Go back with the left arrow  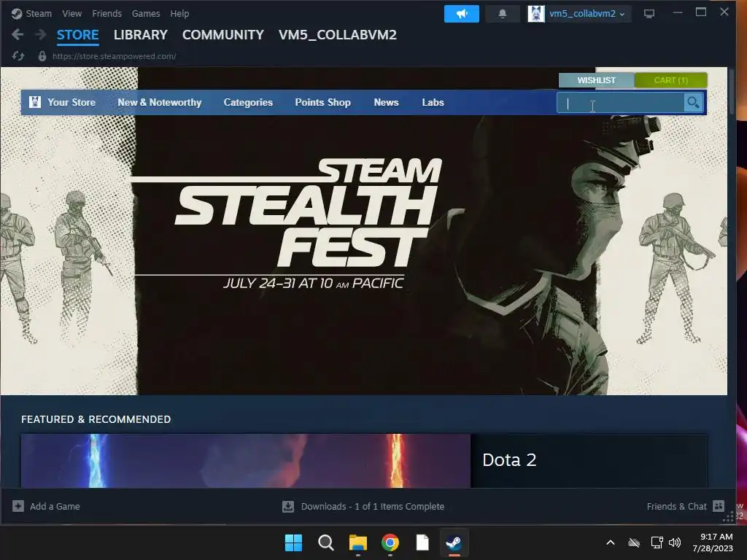pos(18,34)
